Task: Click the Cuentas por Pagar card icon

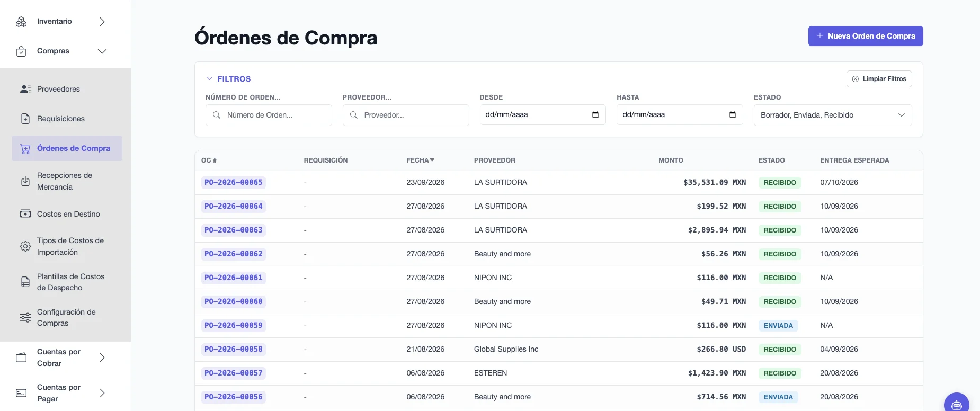Action: 21,393
